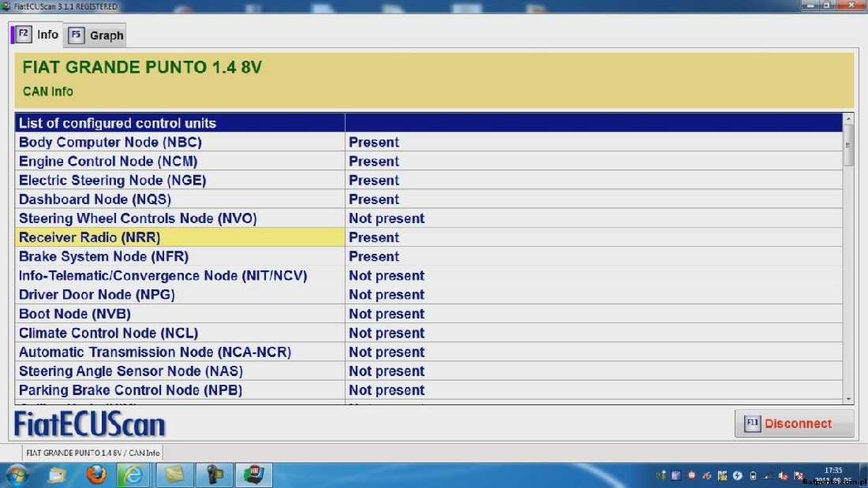868x488 pixels.
Task: Click the Disconnect button
Action: point(794,424)
